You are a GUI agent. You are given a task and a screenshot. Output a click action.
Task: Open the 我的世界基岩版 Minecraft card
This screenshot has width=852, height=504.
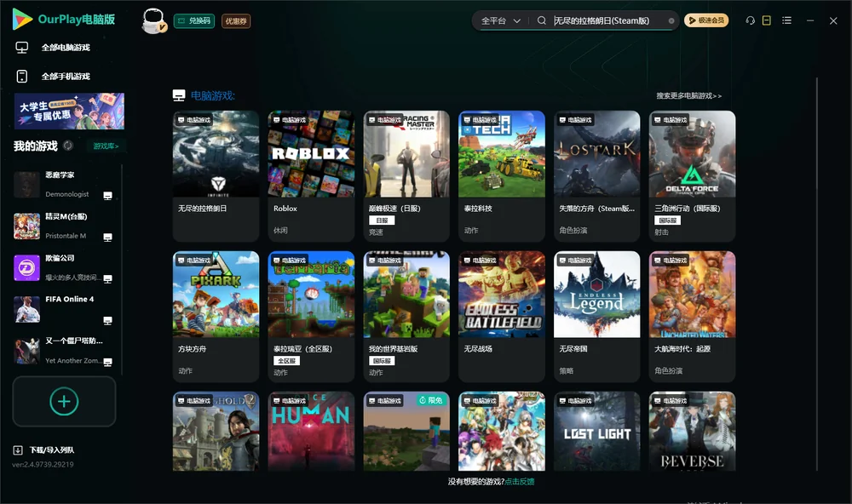406,316
